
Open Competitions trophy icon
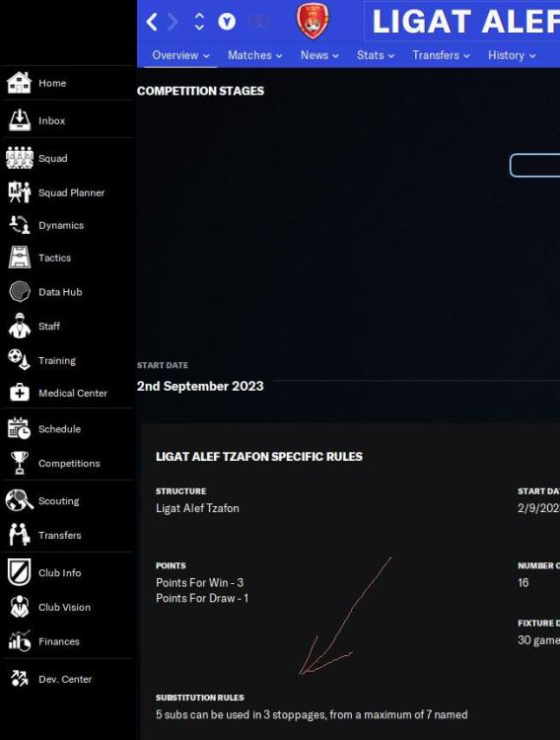tap(20, 463)
